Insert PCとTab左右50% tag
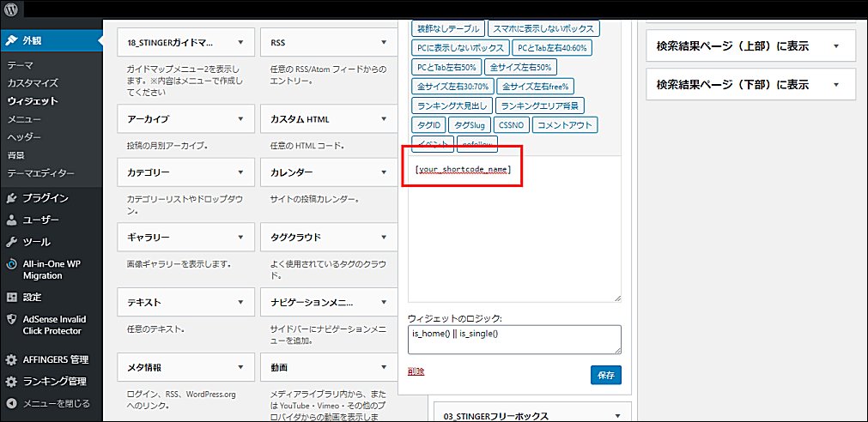Screen dimensions: 868x422 click(446, 67)
